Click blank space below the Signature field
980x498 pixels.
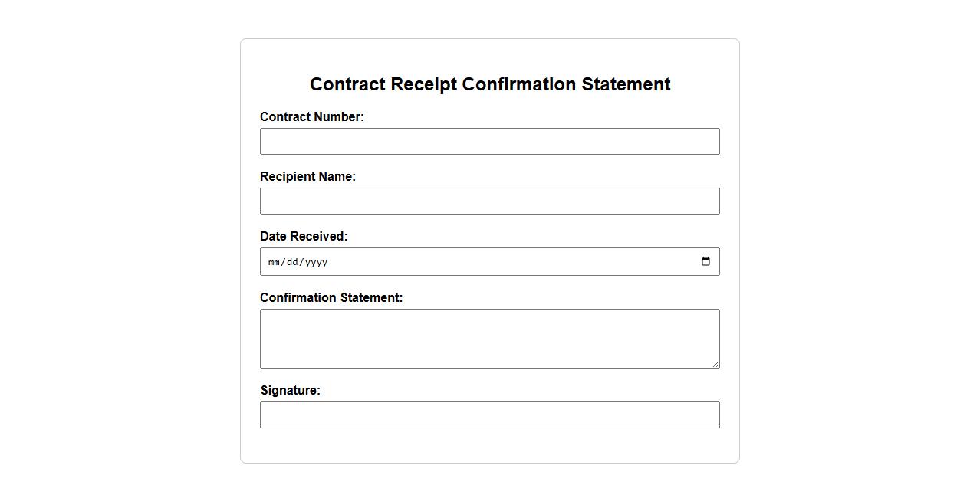(x=489, y=446)
